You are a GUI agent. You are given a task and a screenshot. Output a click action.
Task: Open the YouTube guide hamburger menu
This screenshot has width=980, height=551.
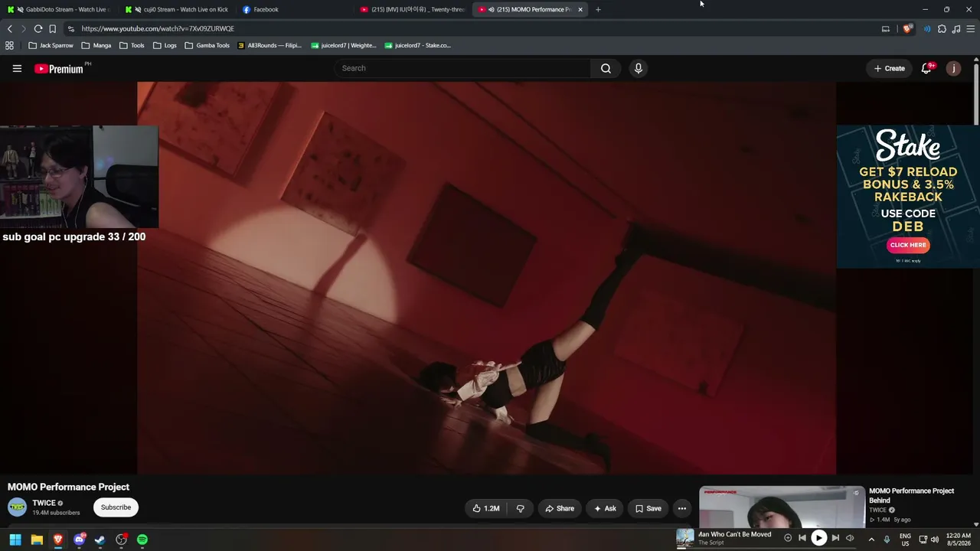point(17,68)
